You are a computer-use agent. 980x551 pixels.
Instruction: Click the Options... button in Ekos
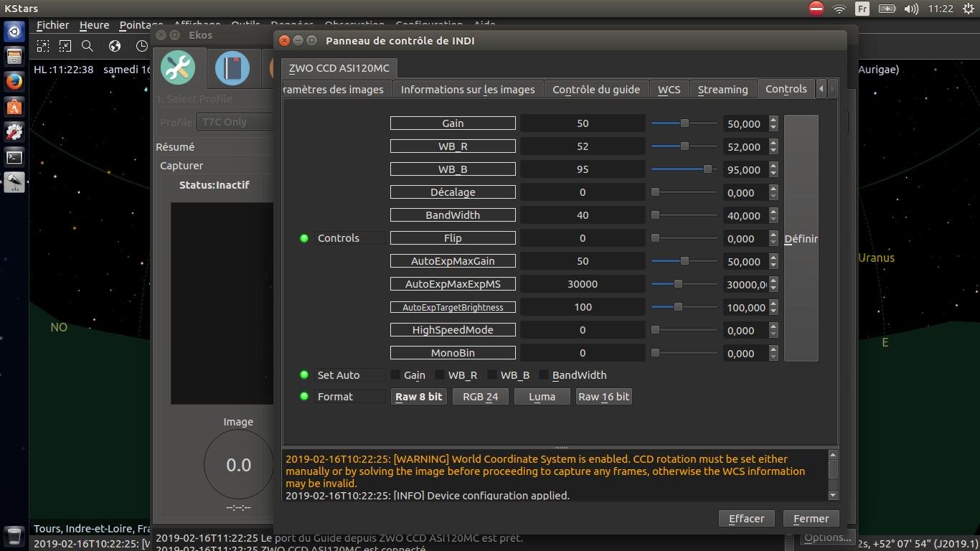click(x=827, y=538)
